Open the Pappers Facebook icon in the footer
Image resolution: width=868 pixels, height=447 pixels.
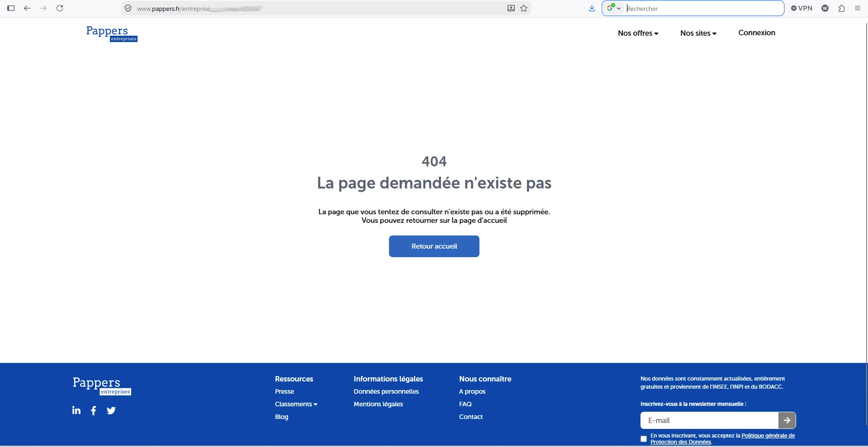[94, 410]
